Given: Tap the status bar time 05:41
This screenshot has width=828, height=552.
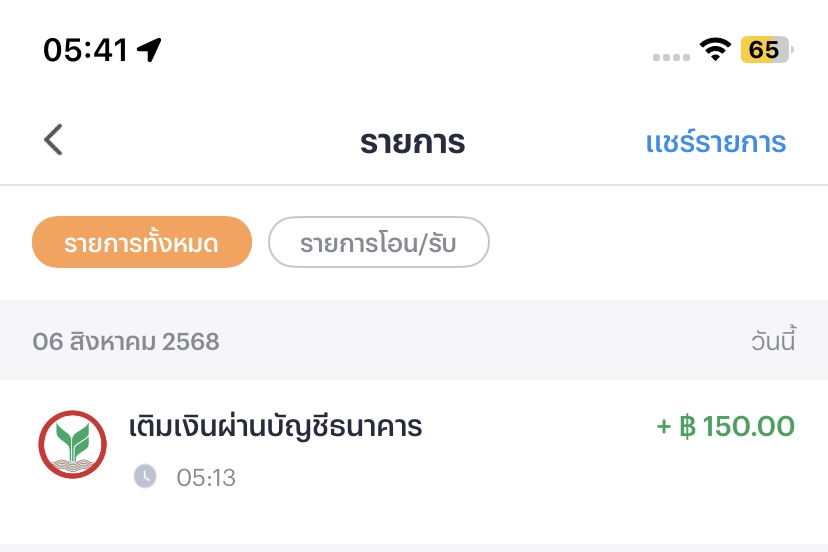Looking at the screenshot, I should pos(86,50).
